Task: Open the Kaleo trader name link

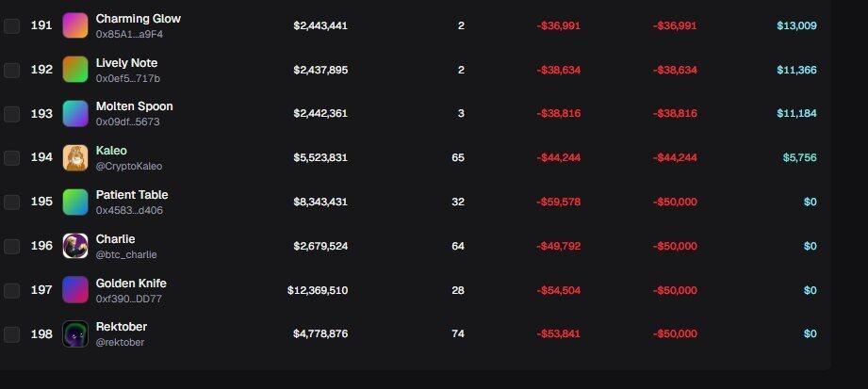Action: pos(111,151)
